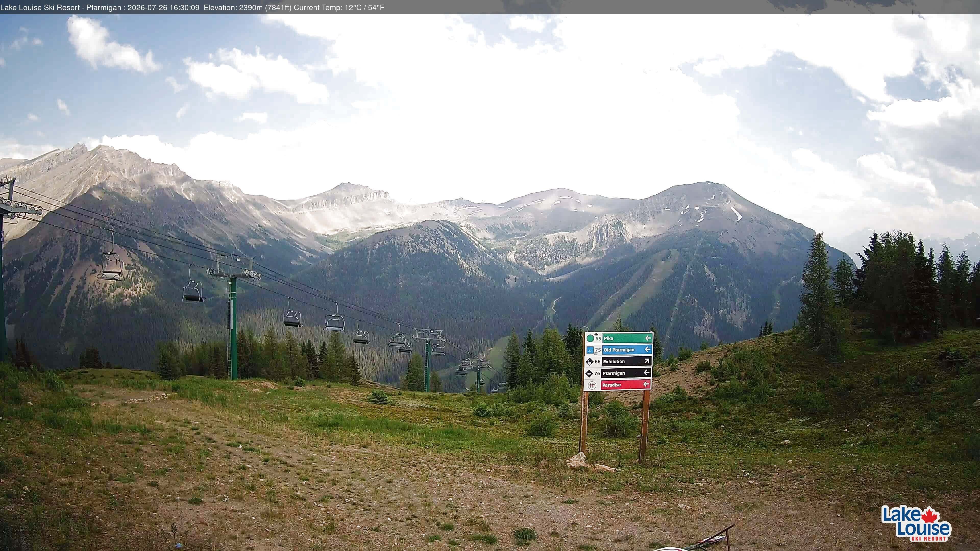The image size is (980, 551).
Task: Click trail number '65' on the sign
Action: point(598,339)
